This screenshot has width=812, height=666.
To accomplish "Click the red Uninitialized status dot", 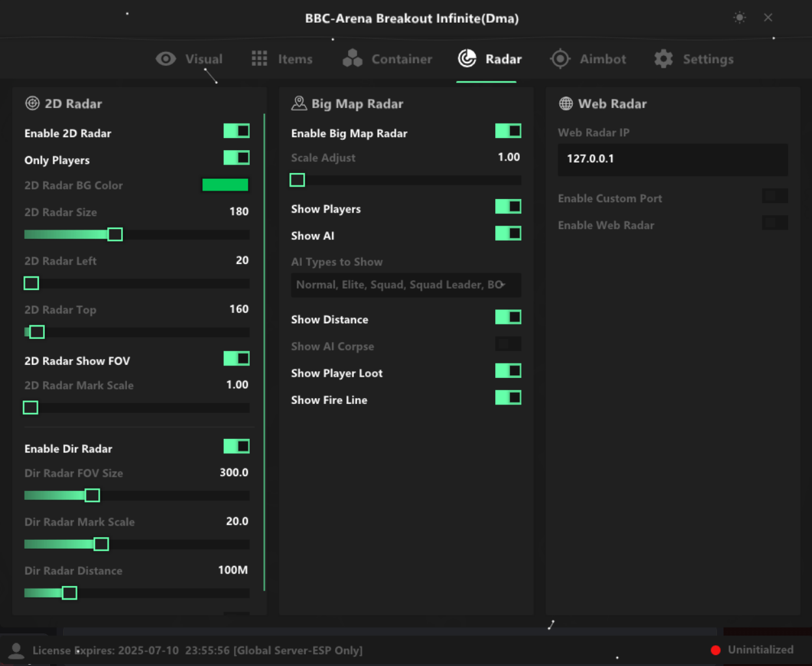I will click(716, 650).
